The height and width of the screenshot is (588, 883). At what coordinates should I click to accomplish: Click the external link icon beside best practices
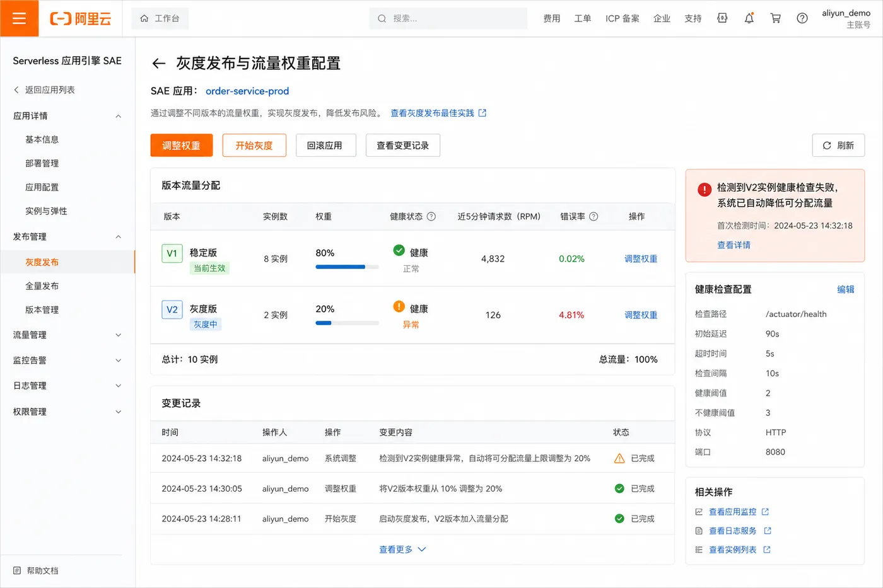(482, 113)
